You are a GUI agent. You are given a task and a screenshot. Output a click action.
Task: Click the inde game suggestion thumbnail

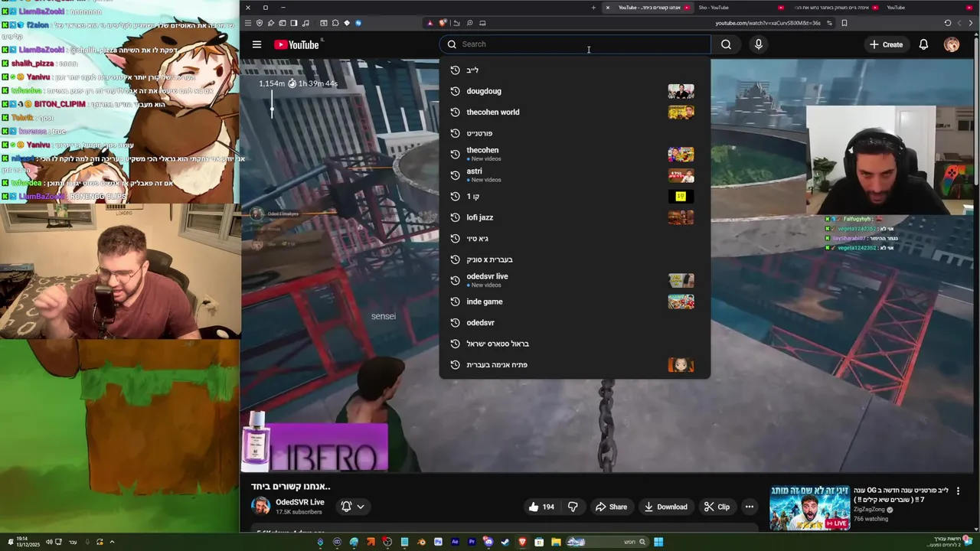(x=681, y=302)
